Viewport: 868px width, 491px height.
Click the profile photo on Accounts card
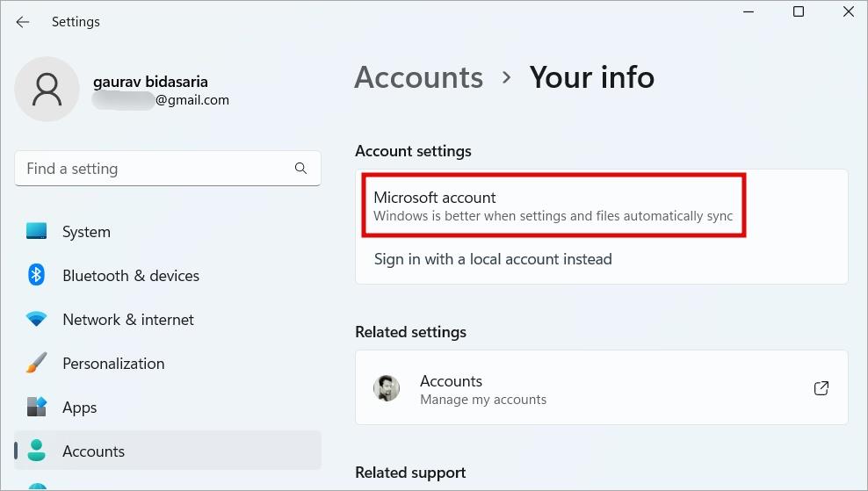387,388
